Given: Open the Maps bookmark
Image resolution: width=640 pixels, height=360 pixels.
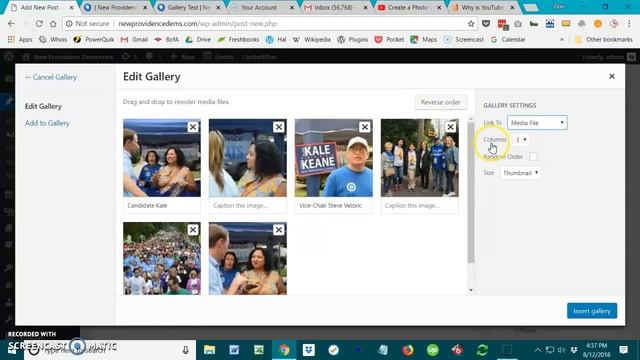Looking at the screenshot, I should pos(424,40).
